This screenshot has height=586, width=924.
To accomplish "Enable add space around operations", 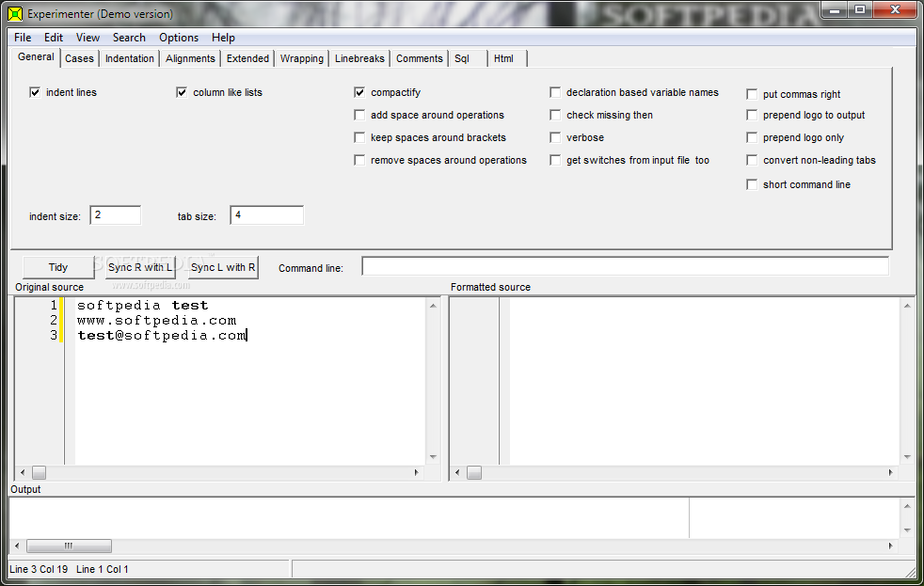I will [359, 115].
